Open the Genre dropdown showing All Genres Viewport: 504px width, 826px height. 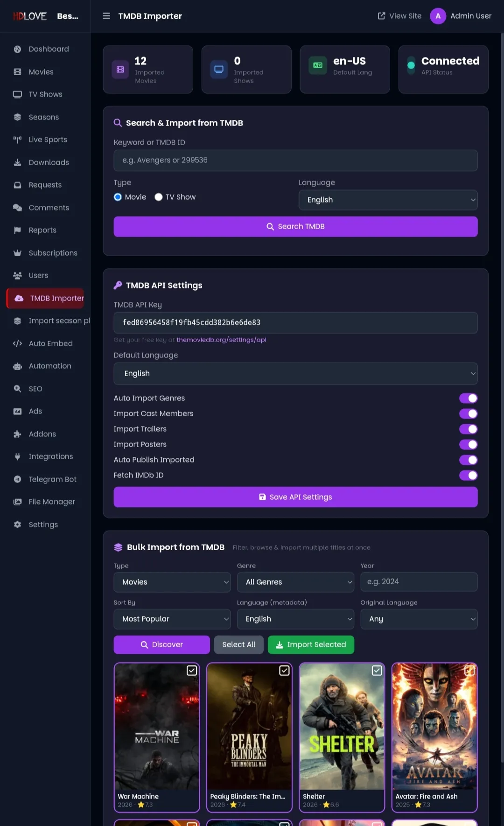point(295,582)
